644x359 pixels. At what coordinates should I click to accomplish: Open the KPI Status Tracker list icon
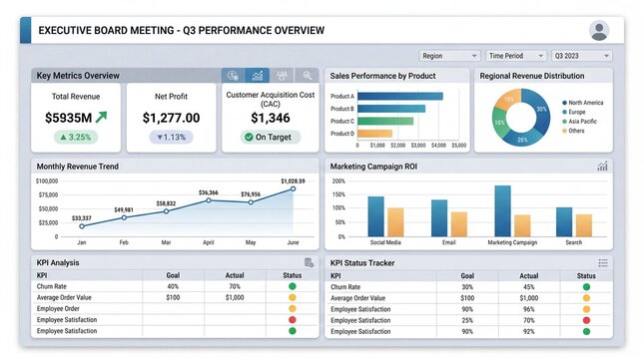[603, 263]
